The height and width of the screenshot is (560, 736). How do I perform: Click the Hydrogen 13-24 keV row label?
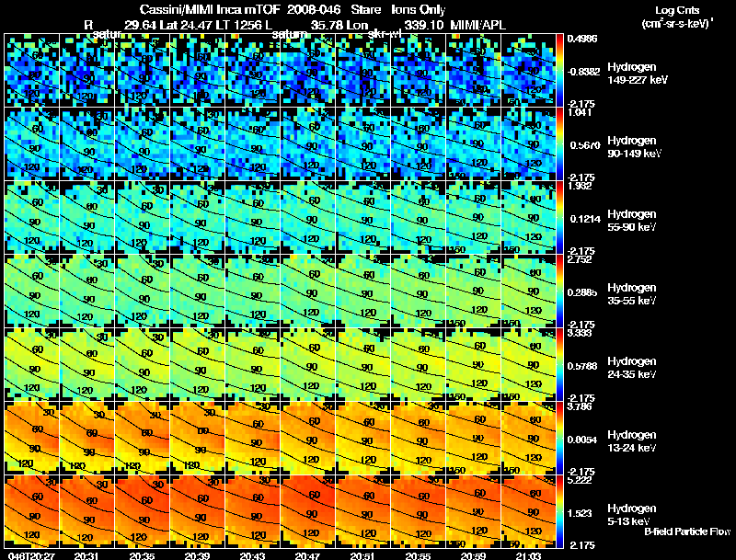click(x=632, y=441)
